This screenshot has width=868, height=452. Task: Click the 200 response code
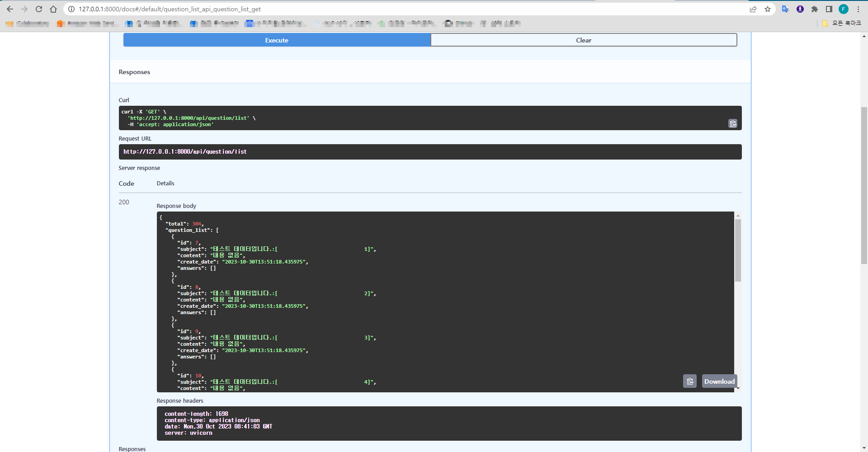[x=124, y=202]
